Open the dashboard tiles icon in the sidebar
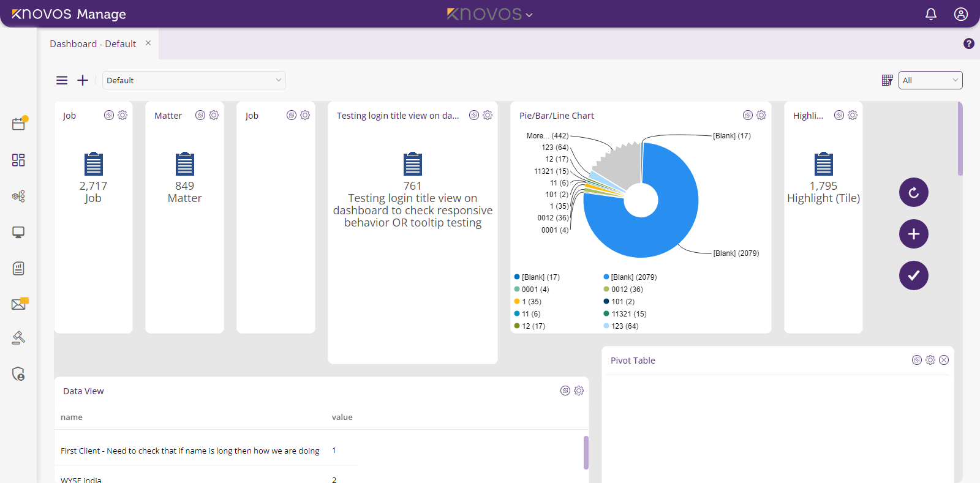Screen dimensions: 980x483 tap(18, 160)
